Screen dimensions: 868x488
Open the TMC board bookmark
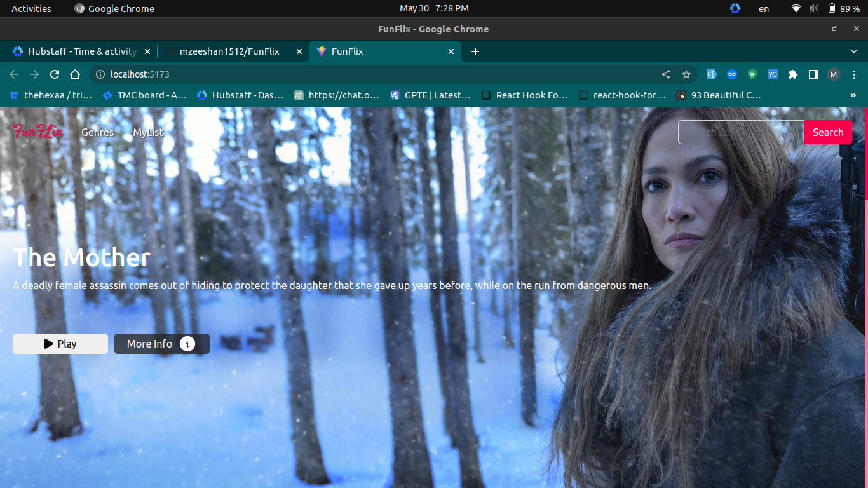[144, 95]
